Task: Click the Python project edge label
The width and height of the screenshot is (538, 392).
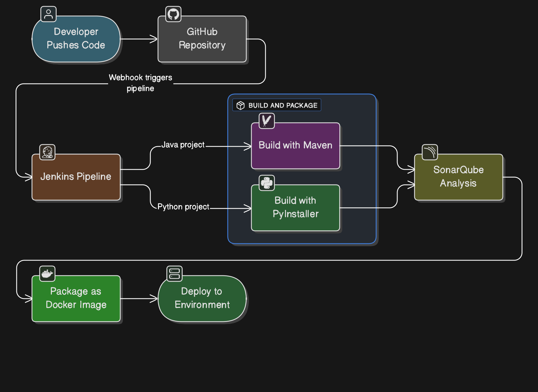Action: click(x=183, y=207)
